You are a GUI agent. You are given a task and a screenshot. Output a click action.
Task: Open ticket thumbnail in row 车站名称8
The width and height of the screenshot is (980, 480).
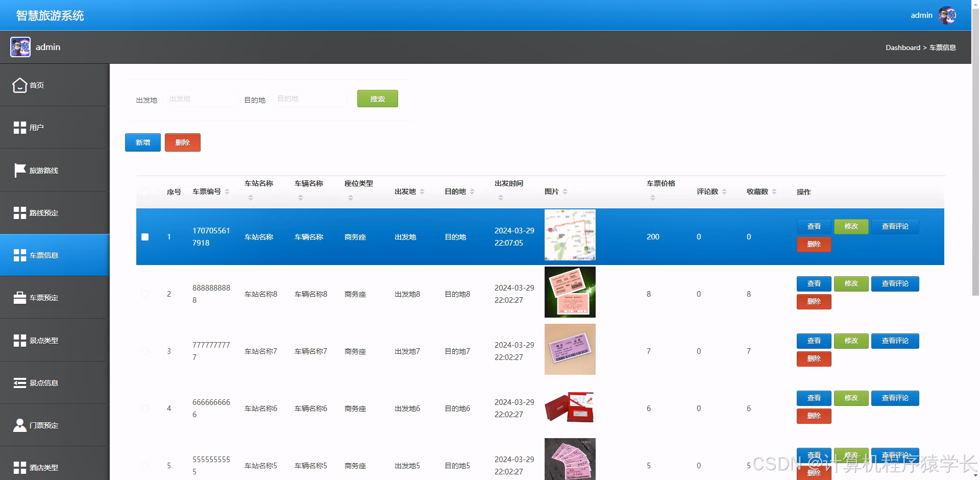570,292
